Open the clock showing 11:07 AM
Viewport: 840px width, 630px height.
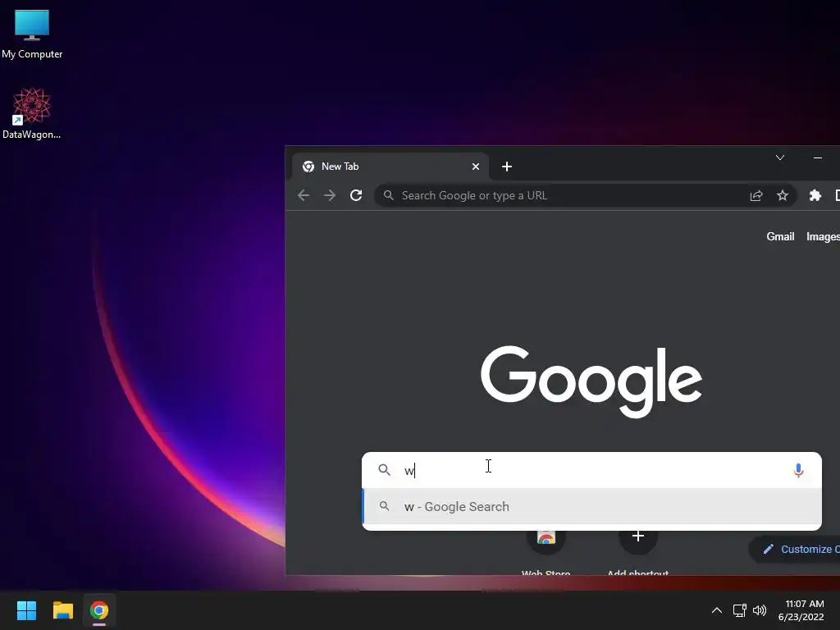pyautogui.click(x=801, y=610)
